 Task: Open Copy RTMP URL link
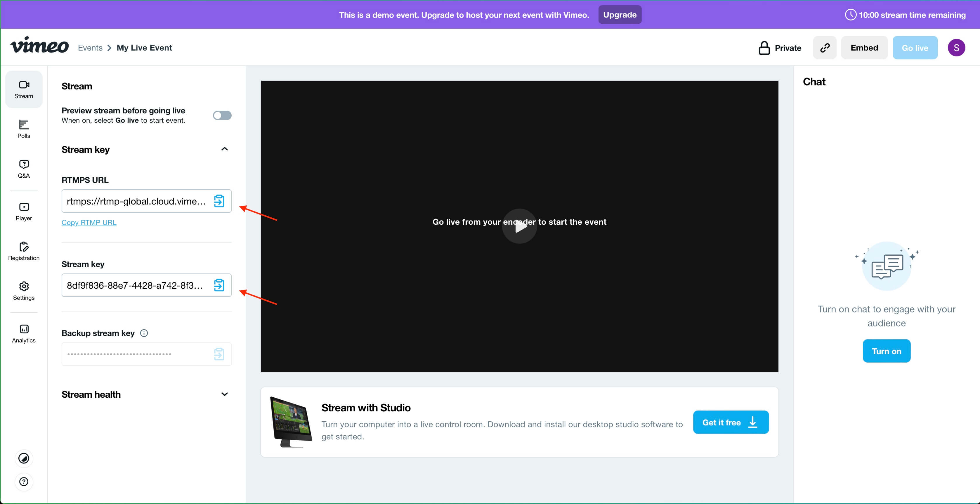click(89, 222)
